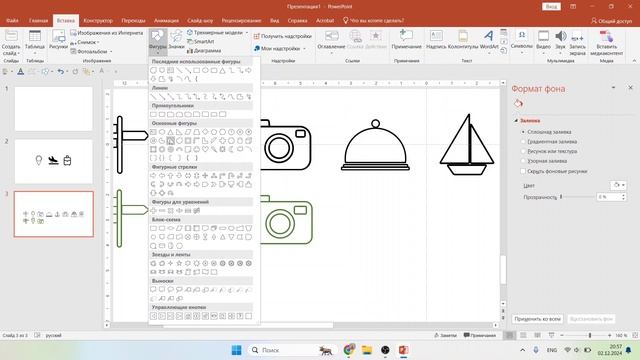Screen dimensions: 640x360
Task: Select first rectangular callout in Выноски
Action: pyautogui.click(x=153, y=289)
